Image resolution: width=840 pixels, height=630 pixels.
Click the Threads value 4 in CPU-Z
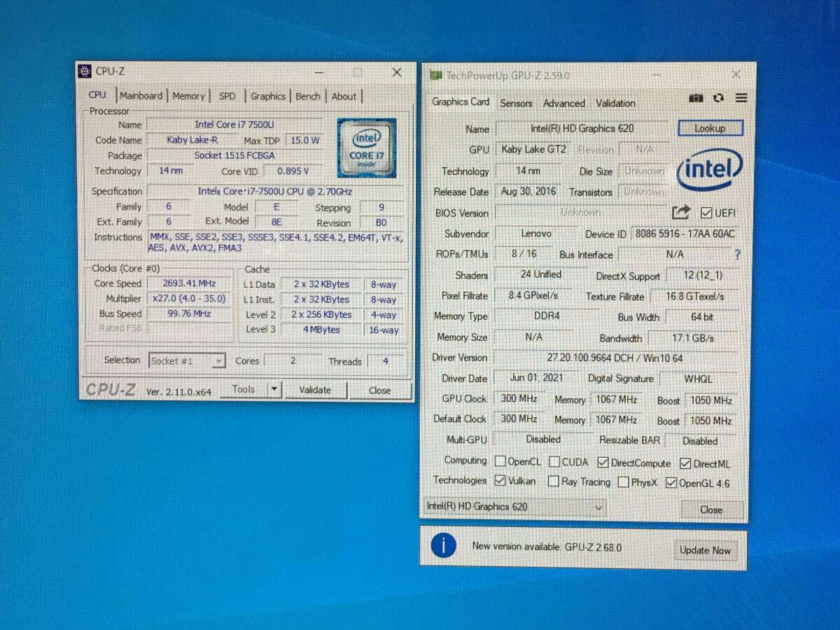[385, 362]
